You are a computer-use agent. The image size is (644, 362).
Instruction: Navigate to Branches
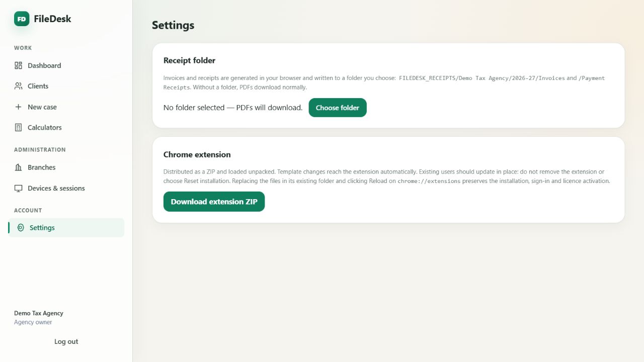tap(66, 167)
